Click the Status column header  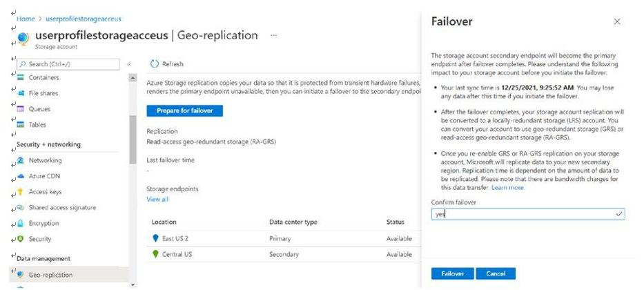(395, 222)
